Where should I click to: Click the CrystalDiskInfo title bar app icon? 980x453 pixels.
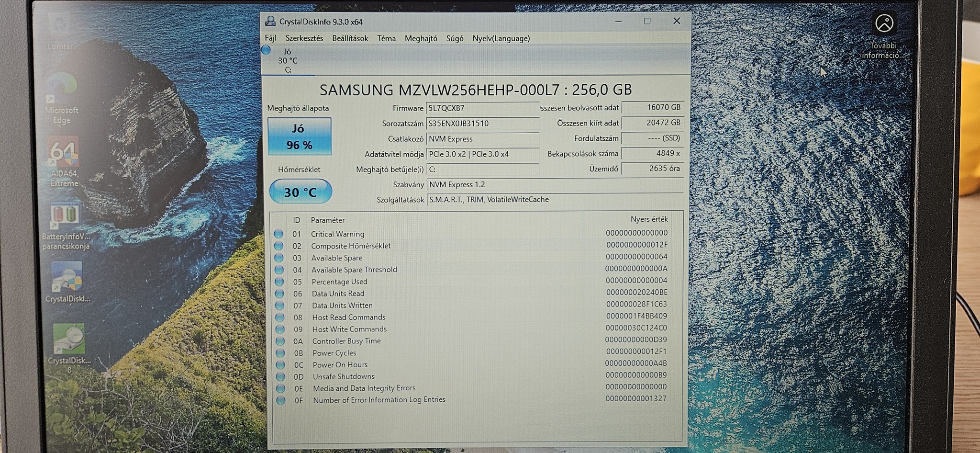(270, 21)
